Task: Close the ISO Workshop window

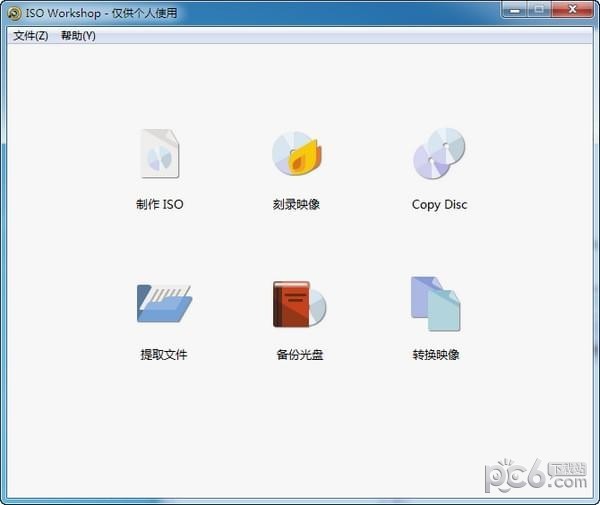Action: pyautogui.click(x=572, y=10)
